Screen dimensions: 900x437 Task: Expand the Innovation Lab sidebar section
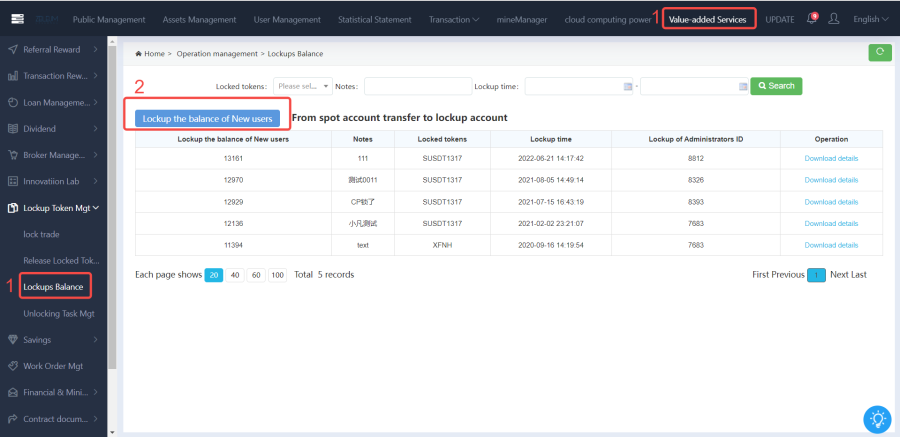click(x=95, y=181)
